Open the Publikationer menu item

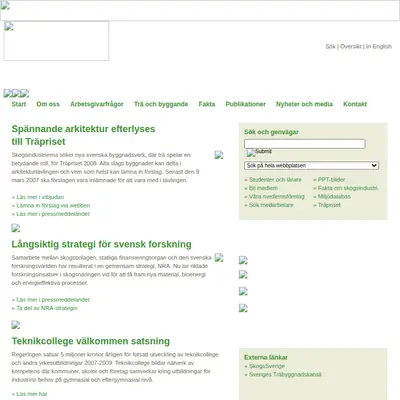point(246,104)
